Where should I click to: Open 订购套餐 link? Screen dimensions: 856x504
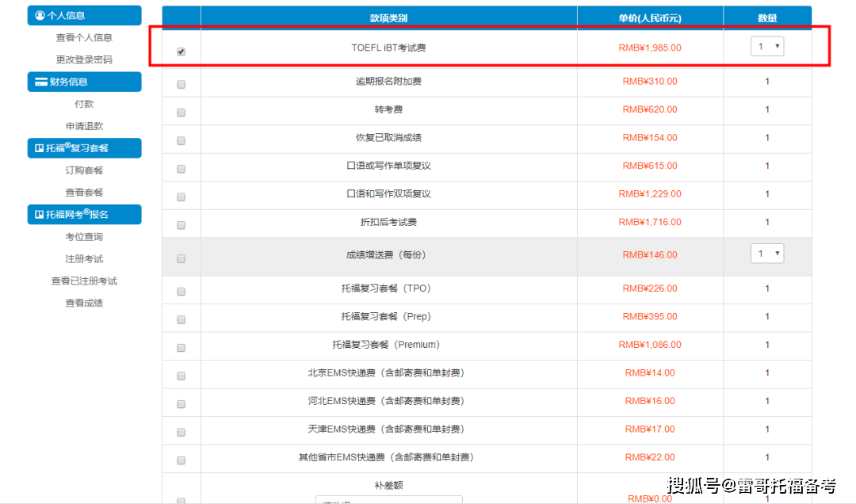(x=84, y=170)
